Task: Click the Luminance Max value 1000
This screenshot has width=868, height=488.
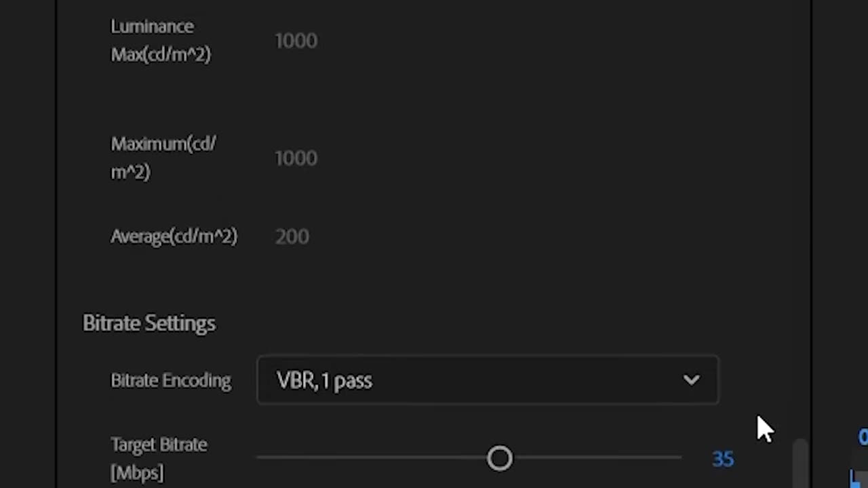Action: click(296, 41)
